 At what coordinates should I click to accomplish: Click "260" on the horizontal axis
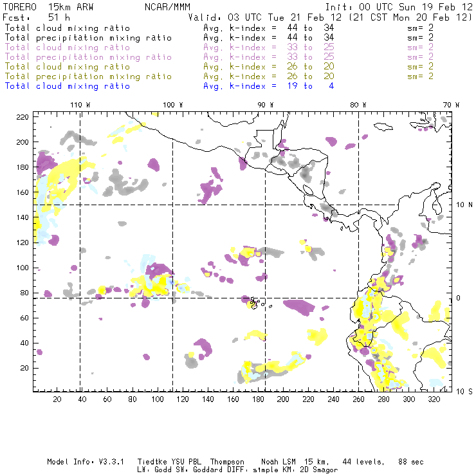pos(358,399)
